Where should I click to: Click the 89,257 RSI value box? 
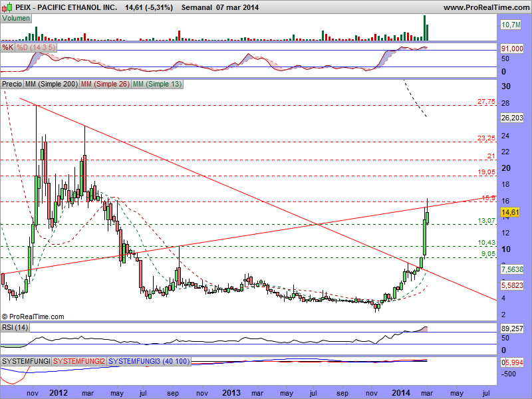[512, 329]
